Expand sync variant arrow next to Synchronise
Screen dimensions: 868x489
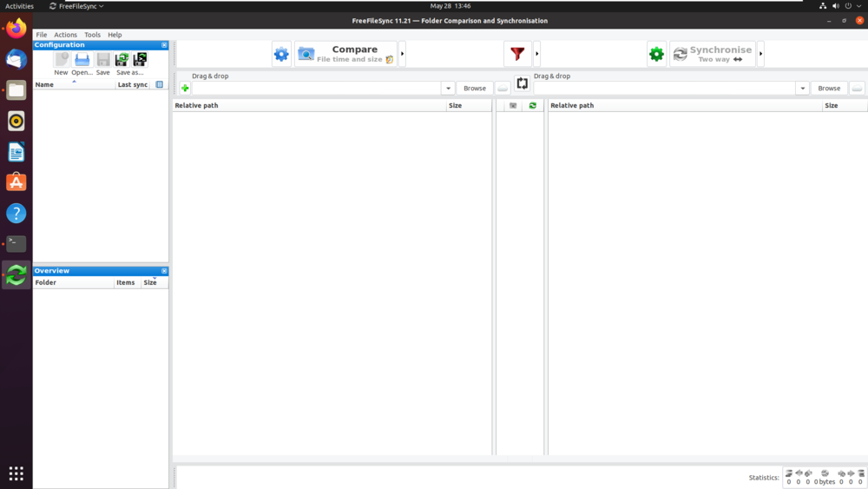point(760,54)
